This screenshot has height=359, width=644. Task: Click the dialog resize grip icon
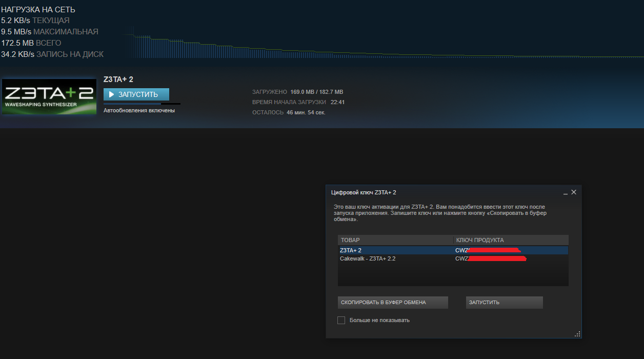577,334
